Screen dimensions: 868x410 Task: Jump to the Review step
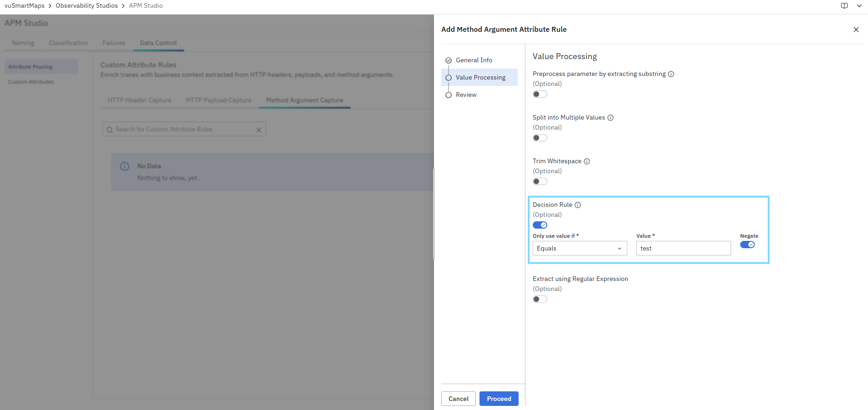tap(479, 95)
